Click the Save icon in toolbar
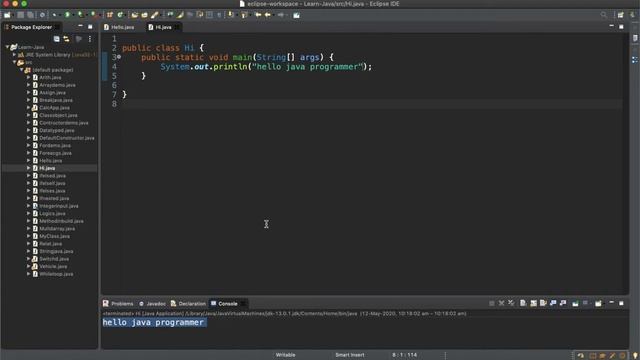 pyautogui.click(x=20, y=15)
